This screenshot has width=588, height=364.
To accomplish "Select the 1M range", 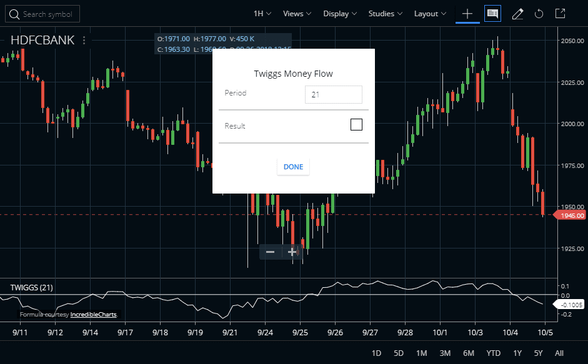I will click(422, 353).
